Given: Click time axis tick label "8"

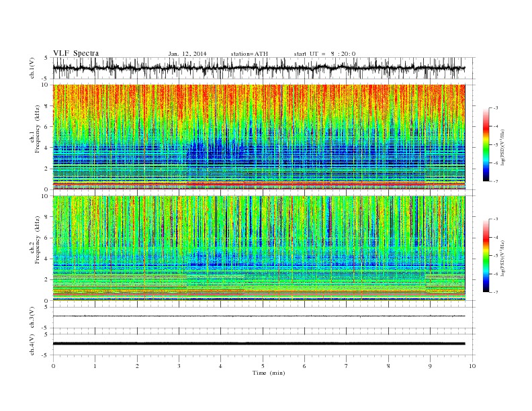Looking at the screenshot, I should coord(388,366).
